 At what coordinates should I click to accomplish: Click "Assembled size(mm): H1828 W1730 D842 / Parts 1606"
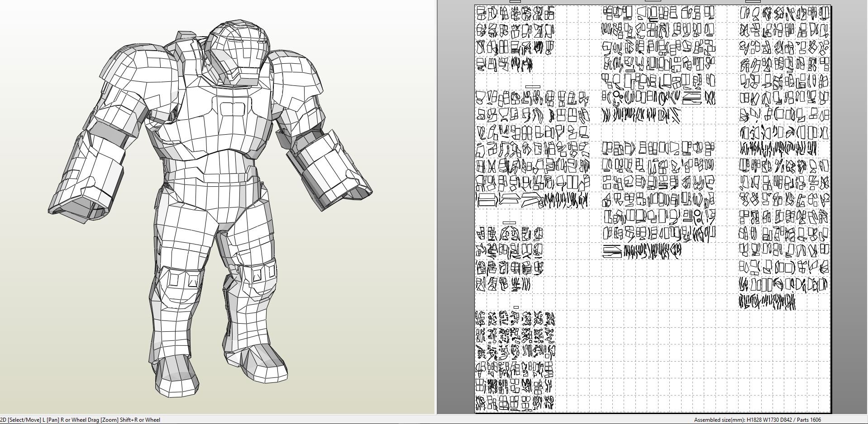pyautogui.click(x=757, y=420)
